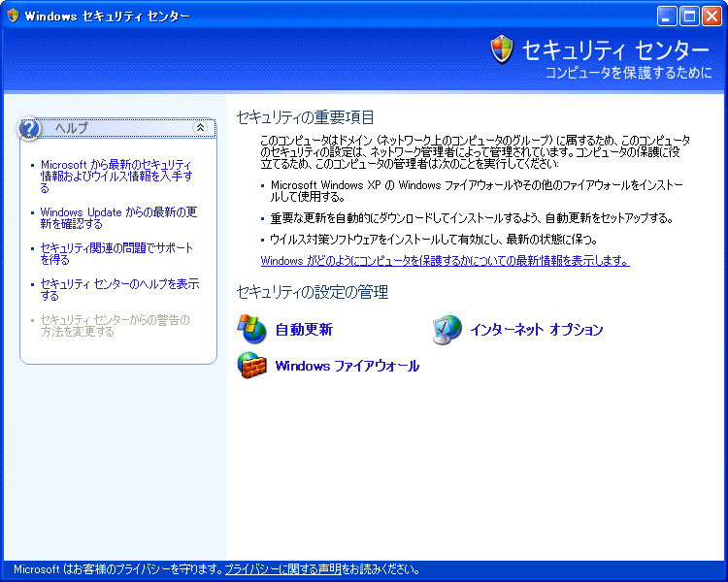This screenshot has height=582, width=728.
Task: Open link Windows Update からの最新の更新を確認する
Action: 118,217
